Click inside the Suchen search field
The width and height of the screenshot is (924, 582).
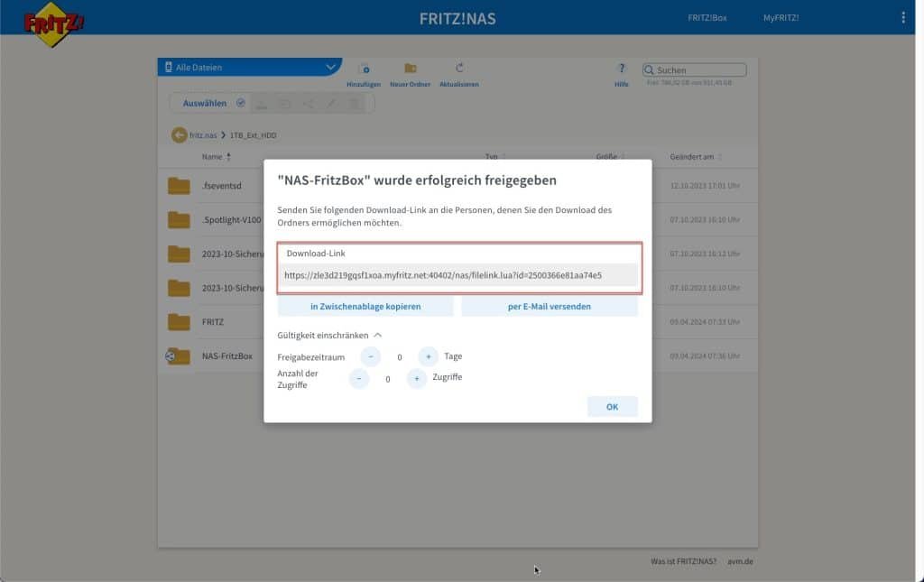699,69
